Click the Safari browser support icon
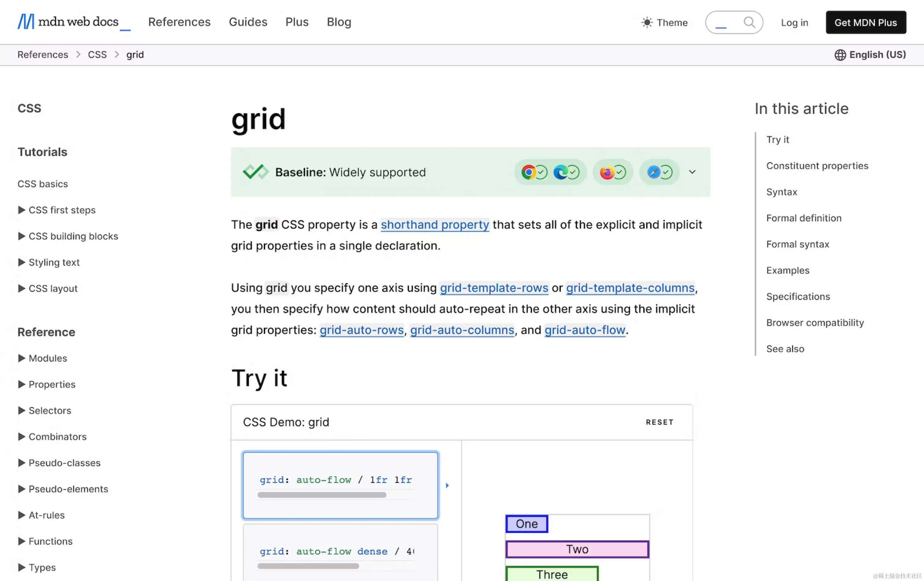Screen dimensions: 924x581 point(654,172)
